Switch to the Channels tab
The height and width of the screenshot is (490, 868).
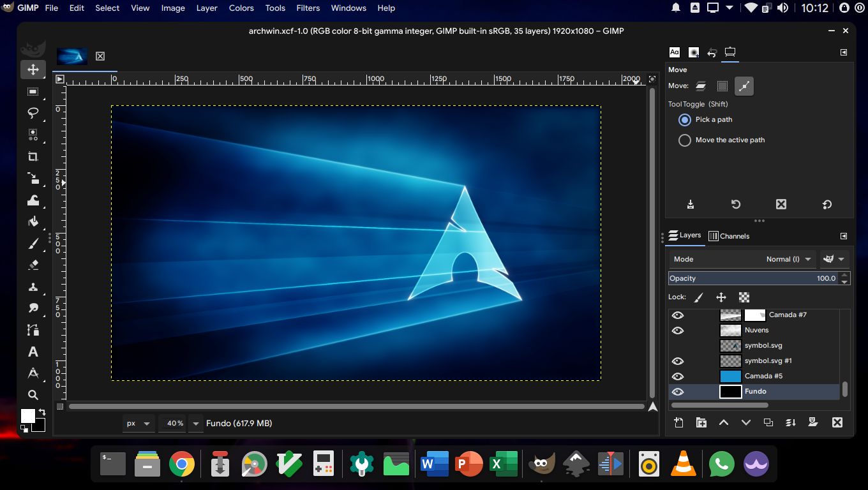pyautogui.click(x=729, y=236)
